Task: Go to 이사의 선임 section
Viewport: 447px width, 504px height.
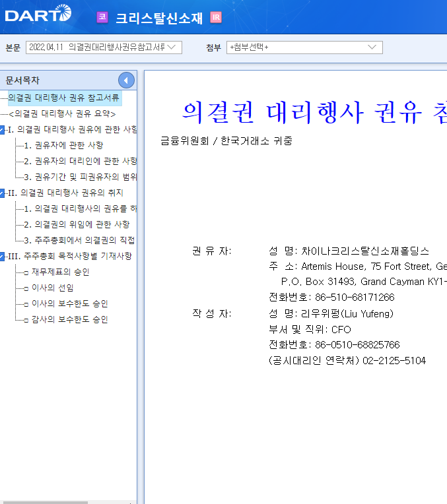Action: (50, 288)
